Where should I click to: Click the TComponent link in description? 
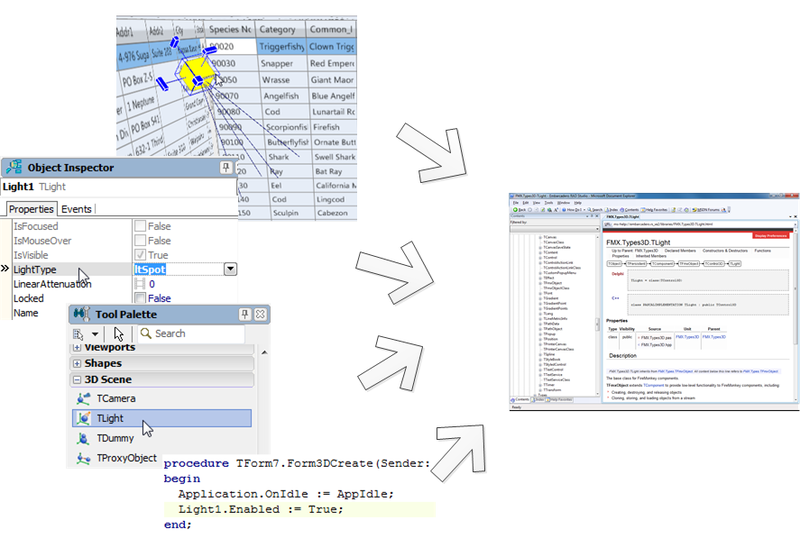pos(654,385)
